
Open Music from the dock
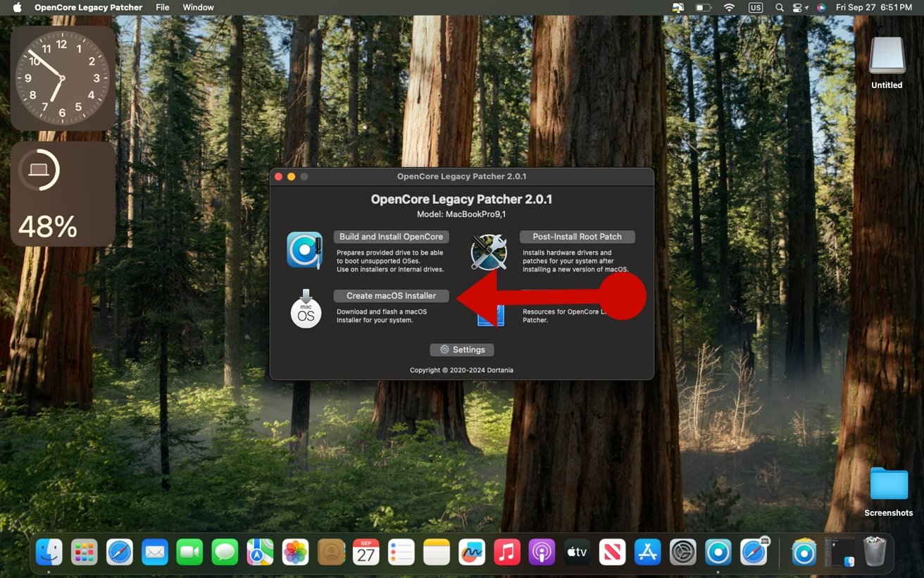pos(507,552)
